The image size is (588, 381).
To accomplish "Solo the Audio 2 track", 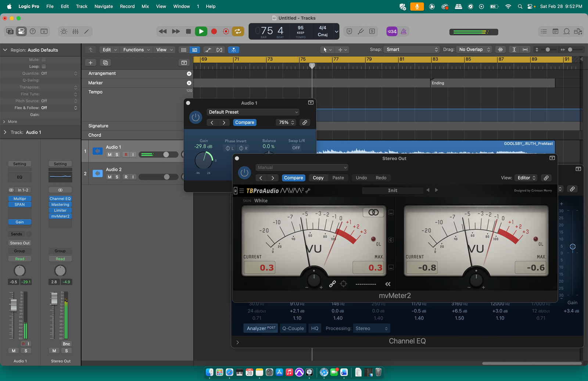I will 117,177.
